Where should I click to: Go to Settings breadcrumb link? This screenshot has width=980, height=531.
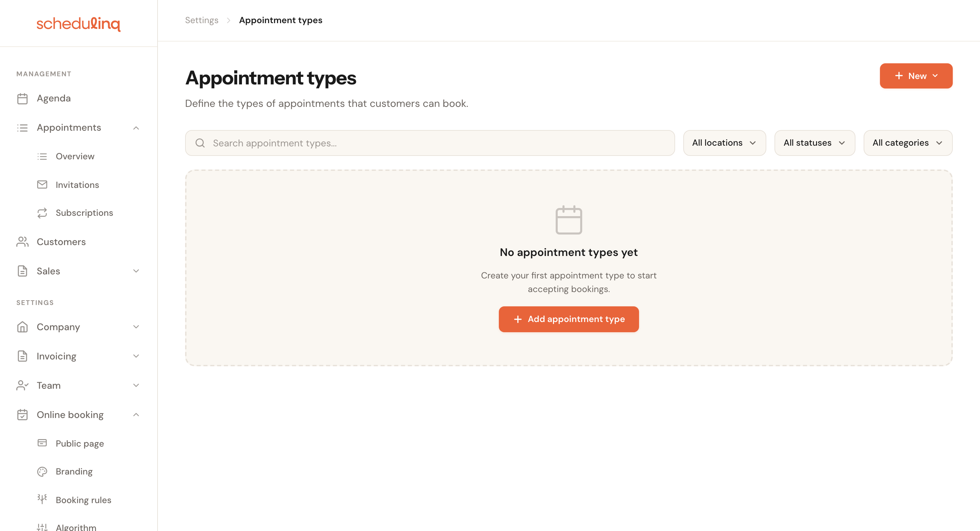coord(202,20)
